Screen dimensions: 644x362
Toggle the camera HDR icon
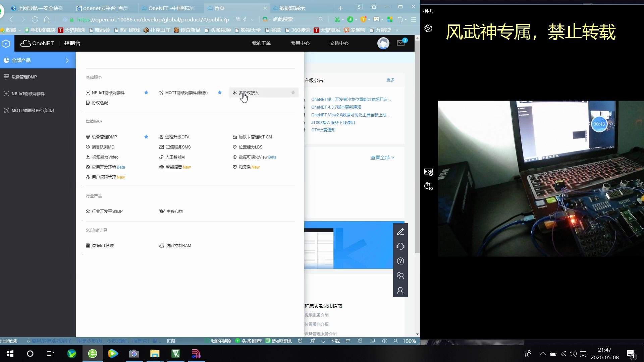click(x=428, y=172)
